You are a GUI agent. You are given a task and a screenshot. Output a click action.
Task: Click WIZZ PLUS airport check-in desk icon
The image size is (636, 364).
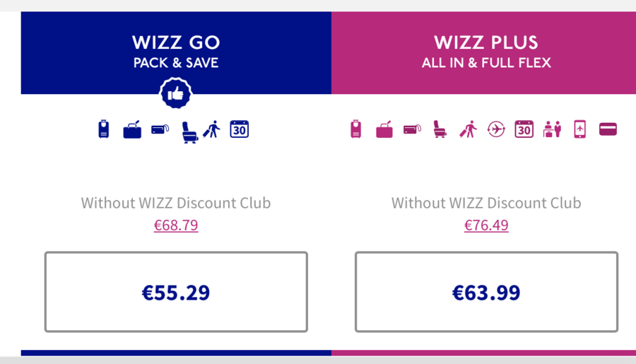coord(552,129)
